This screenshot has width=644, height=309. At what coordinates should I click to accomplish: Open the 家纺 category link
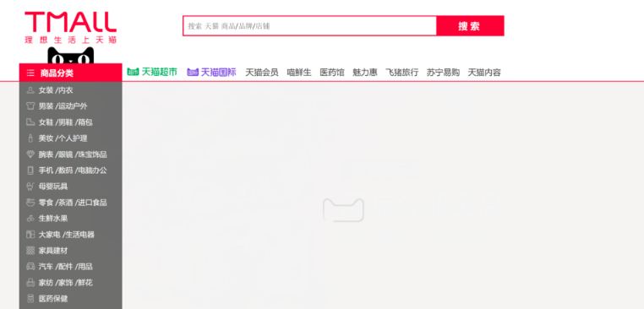coord(46,283)
